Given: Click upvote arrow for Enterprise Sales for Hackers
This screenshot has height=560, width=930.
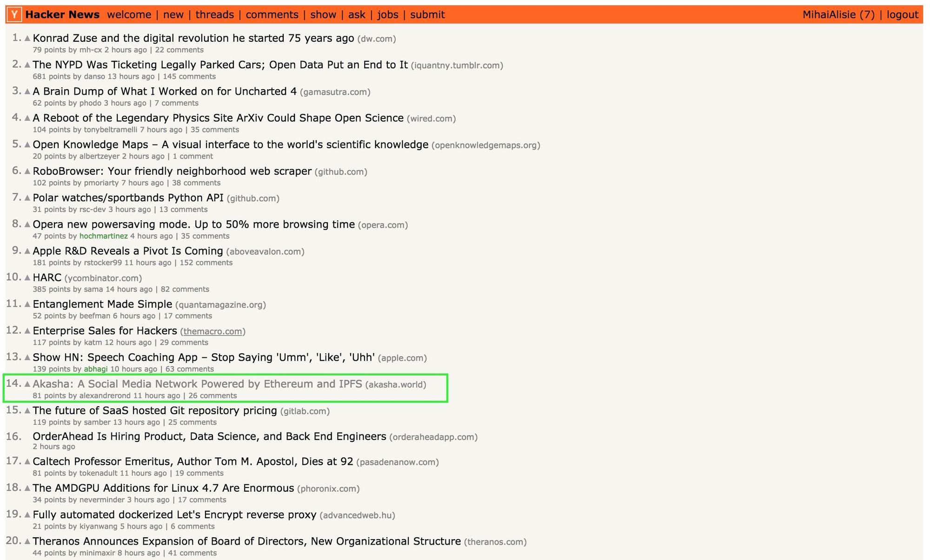Looking at the screenshot, I should (x=28, y=330).
